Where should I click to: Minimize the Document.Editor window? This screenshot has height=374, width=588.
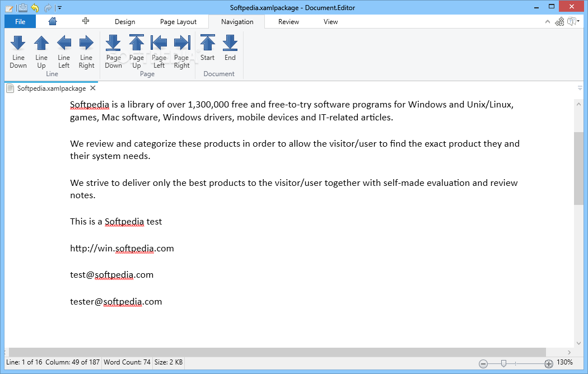pos(536,7)
